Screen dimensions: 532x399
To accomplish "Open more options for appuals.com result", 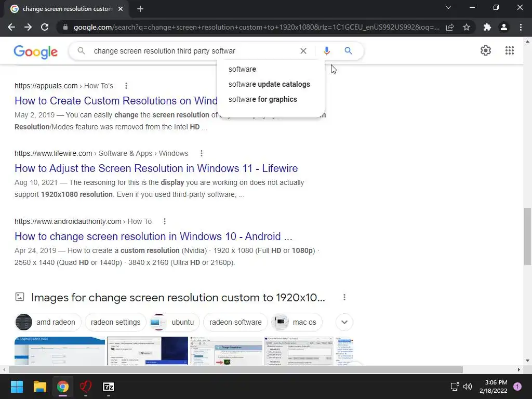I will [x=126, y=86].
